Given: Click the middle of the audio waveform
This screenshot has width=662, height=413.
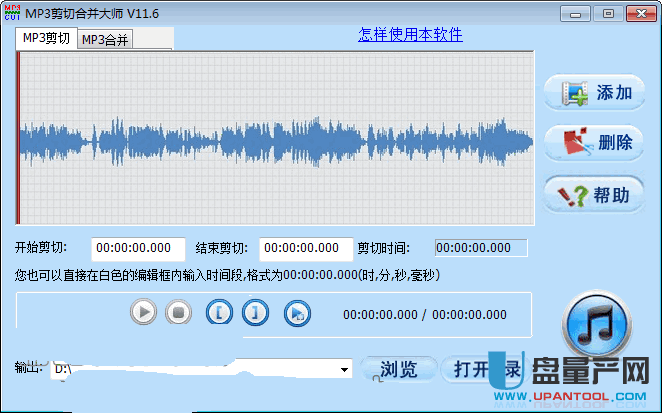Looking at the screenshot, I should pos(277,142).
